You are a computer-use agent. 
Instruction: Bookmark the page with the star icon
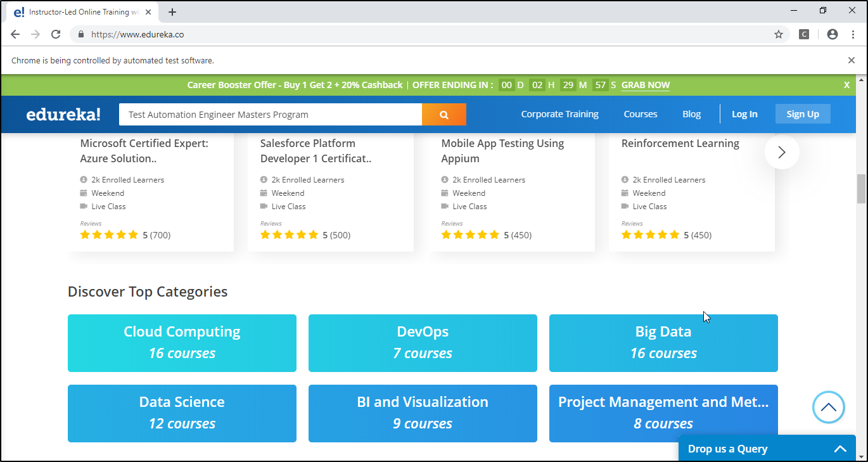coord(778,34)
